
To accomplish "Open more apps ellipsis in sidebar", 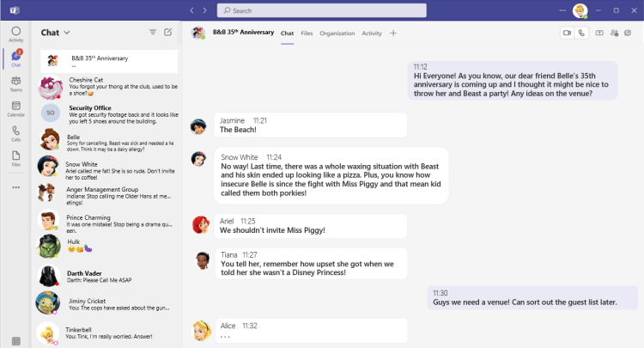I will pos(15,186).
